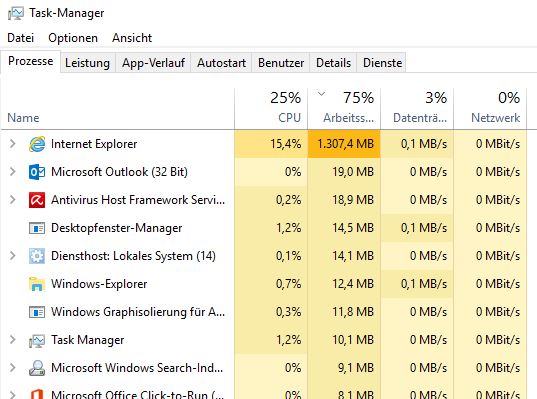
Task: Switch to the Leistung tab
Action: [x=88, y=63]
